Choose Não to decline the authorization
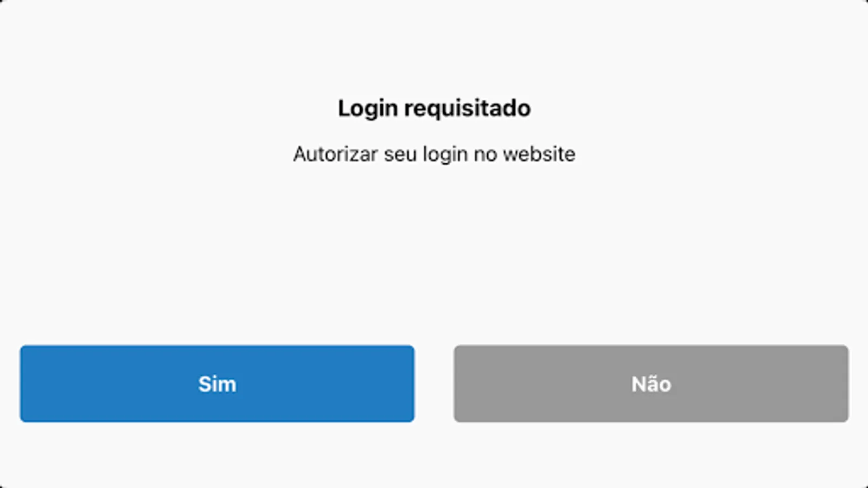868x488 pixels. click(651, 383)
